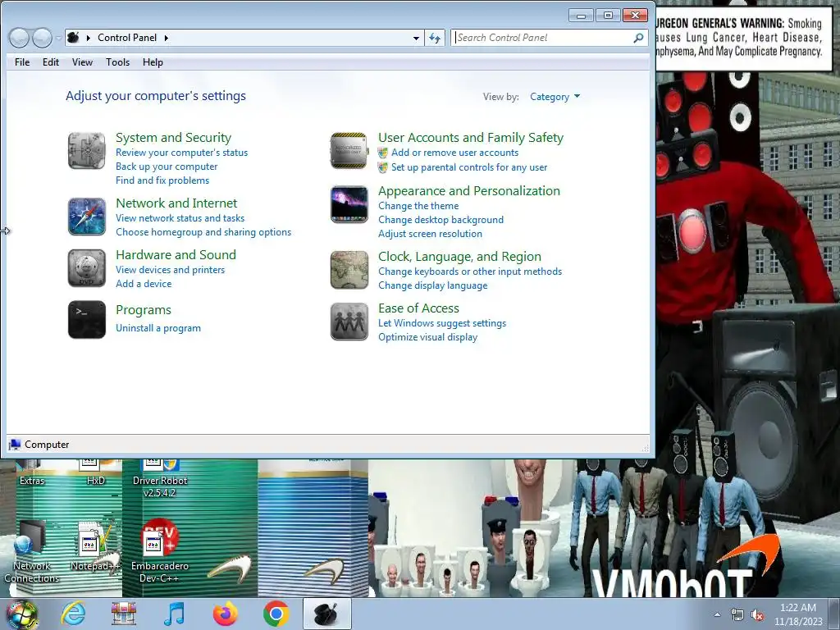Image resolution: width=840 pixels, height=630 pixels.
Task: Click Change desktop background
Action: [441, 220]
